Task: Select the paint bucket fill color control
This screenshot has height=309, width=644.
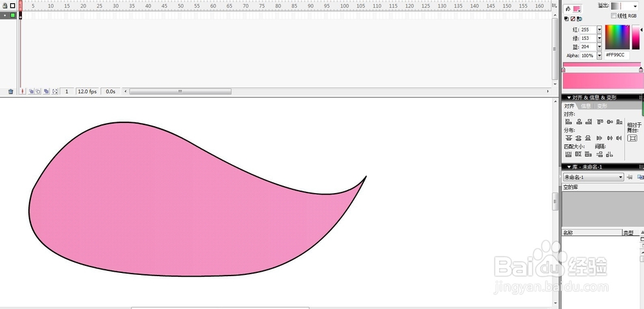Action: click(567, 8)
